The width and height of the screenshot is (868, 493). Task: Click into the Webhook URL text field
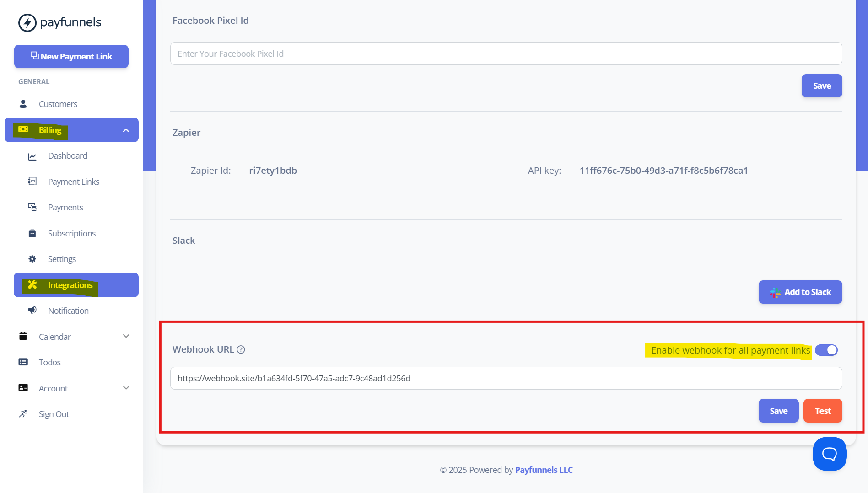click(506, 378)
